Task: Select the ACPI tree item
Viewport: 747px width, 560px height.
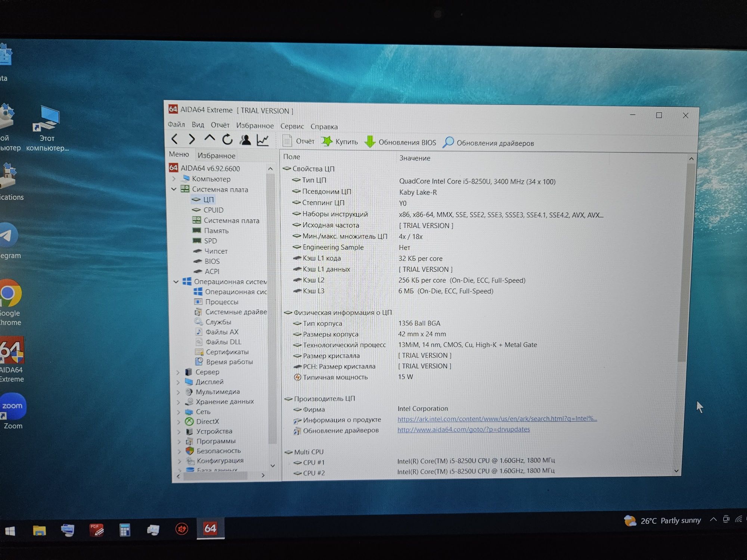Action: coord(207,271)
